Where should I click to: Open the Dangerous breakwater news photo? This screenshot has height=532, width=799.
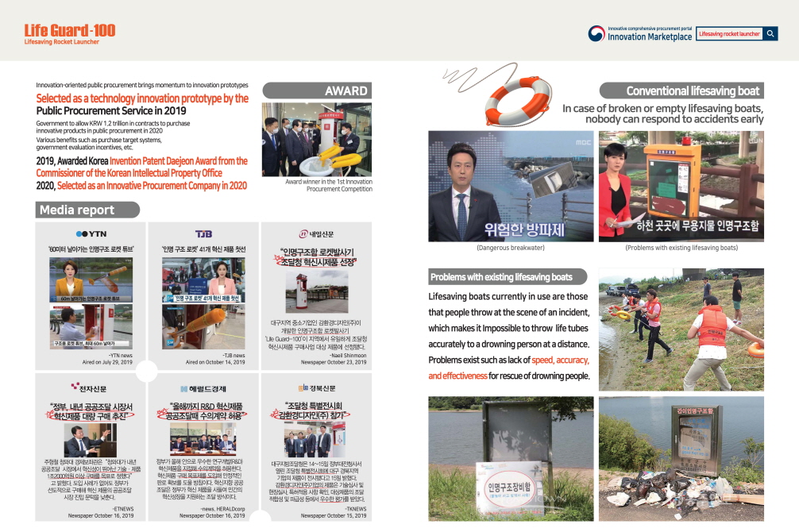[x=511, y=186]
